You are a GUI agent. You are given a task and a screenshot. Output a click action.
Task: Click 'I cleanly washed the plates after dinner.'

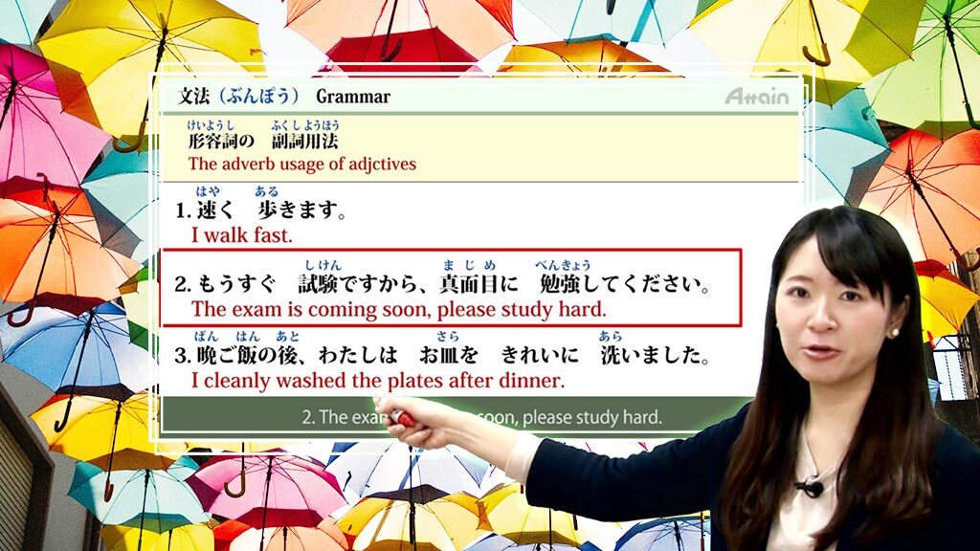tap(377, 381)
